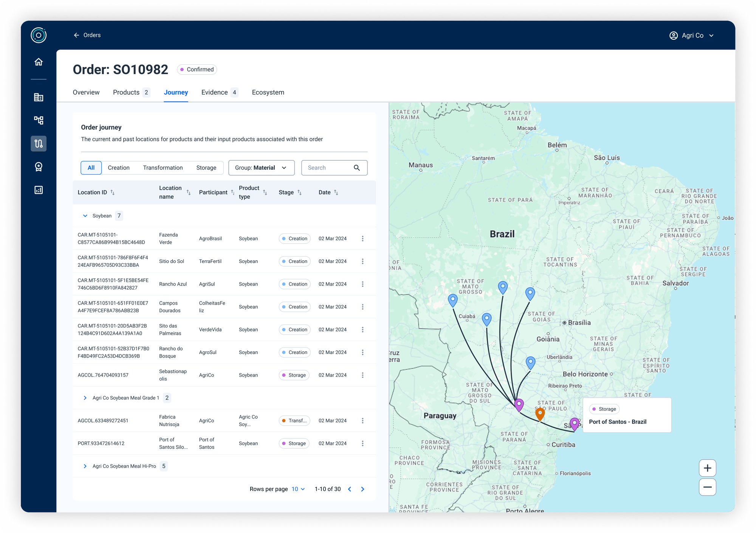Screen dimensions: 756x533
Task: Sort by Date column
Action: (336, 193)
